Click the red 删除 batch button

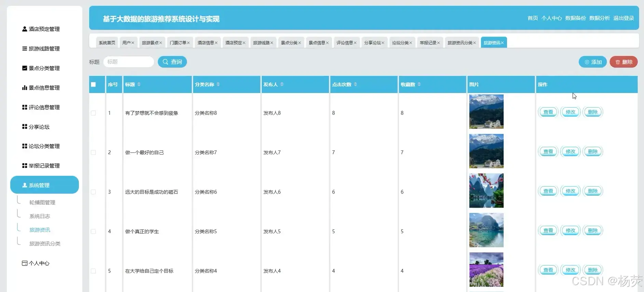coord(624,62)
